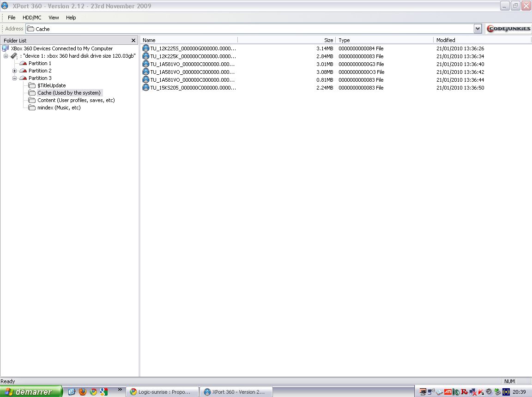Click the file icon of TU_12K225S row
The image size is (532, 397).
point(146,48)
